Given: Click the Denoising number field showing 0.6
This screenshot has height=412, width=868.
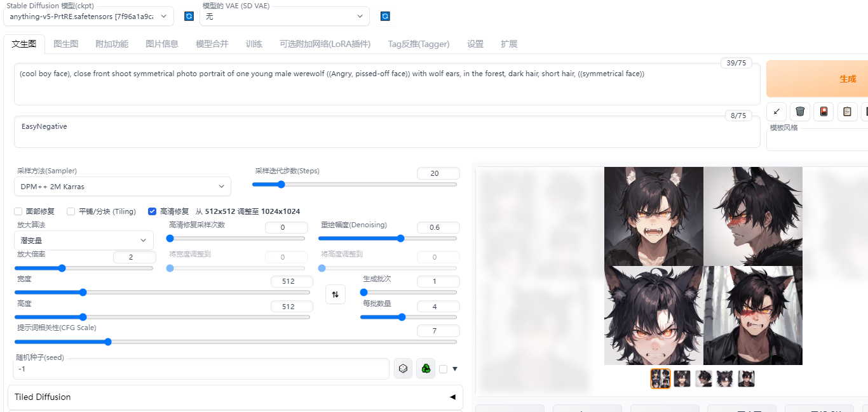Looking at the screenshot, I should pos(438,227).
